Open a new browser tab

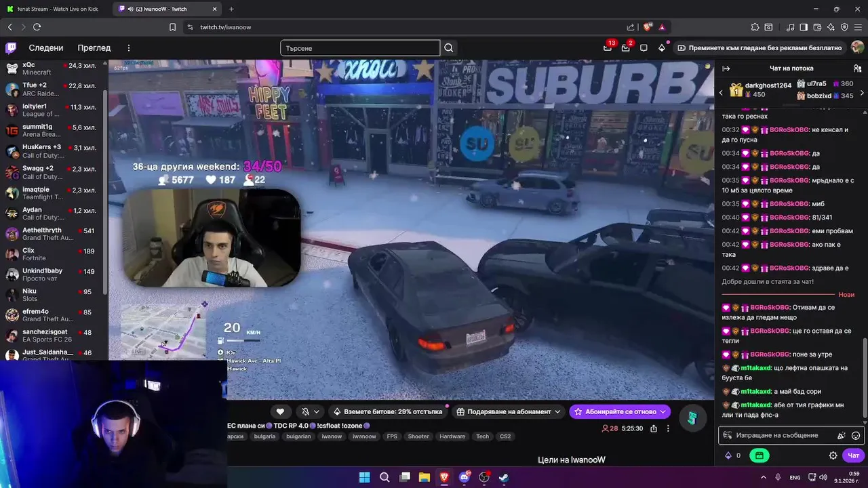(x=231, y=9)
